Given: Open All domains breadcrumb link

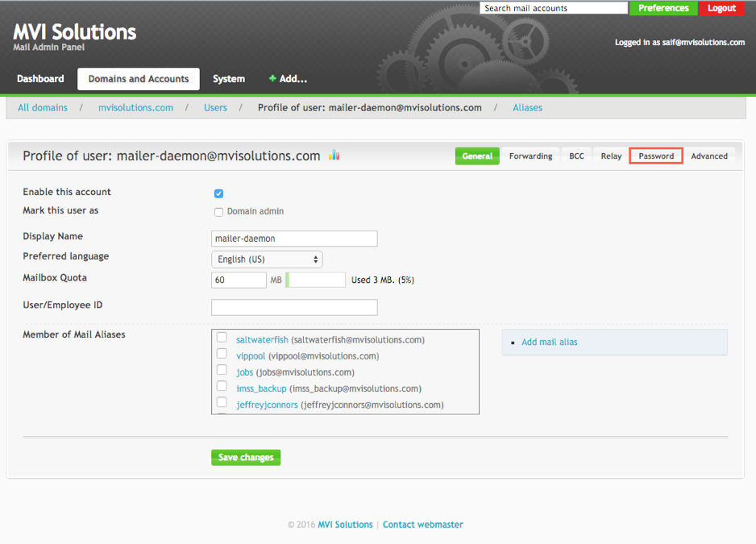Looking at the screenshot, I should click(x=43, y=107).
